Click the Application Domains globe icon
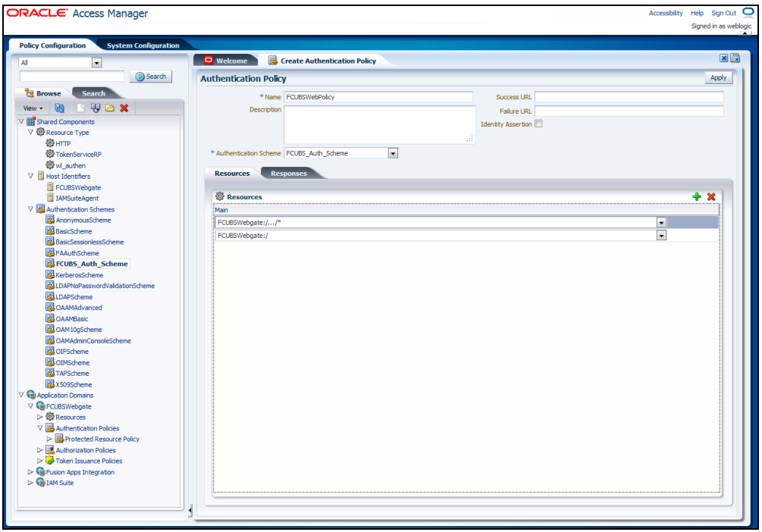The image size is (762, 532). pyautogui.click(x=31, y=395)
